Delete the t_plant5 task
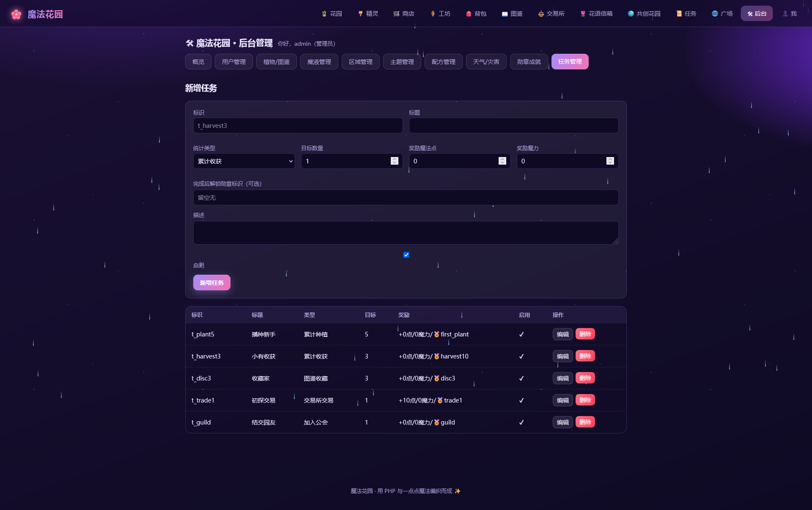The width and height of the screenshot is (812, 510). (585, 334)
